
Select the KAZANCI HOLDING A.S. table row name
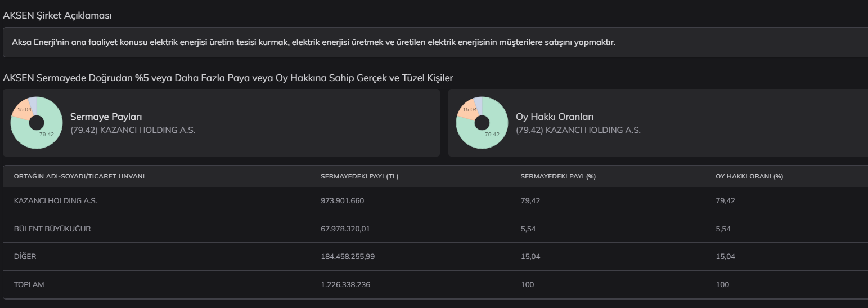[x=55, y=201]
